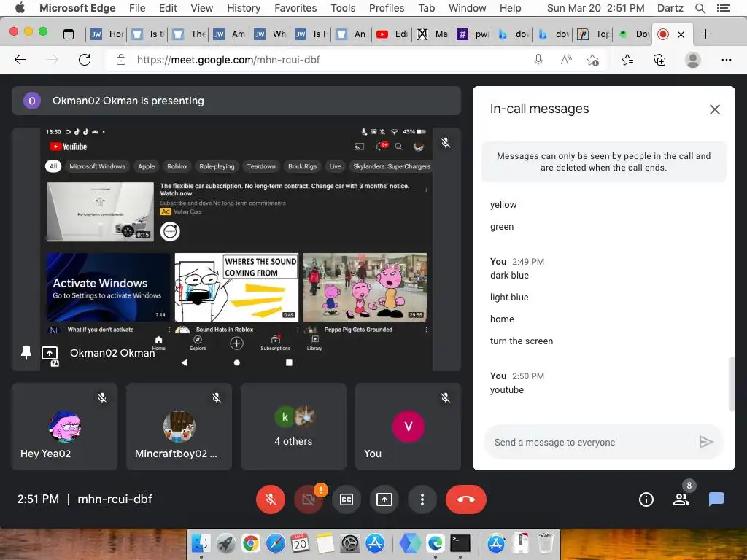Click the You participant tile
The width and height of the screenshot is (747, 560).
[408, 426]
